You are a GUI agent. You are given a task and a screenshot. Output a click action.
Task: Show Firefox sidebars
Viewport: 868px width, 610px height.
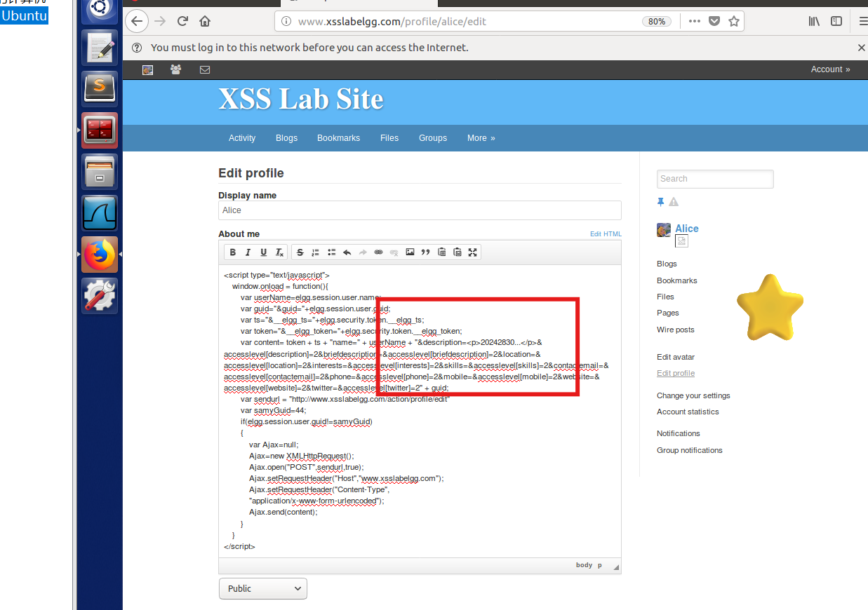point(836,21)
